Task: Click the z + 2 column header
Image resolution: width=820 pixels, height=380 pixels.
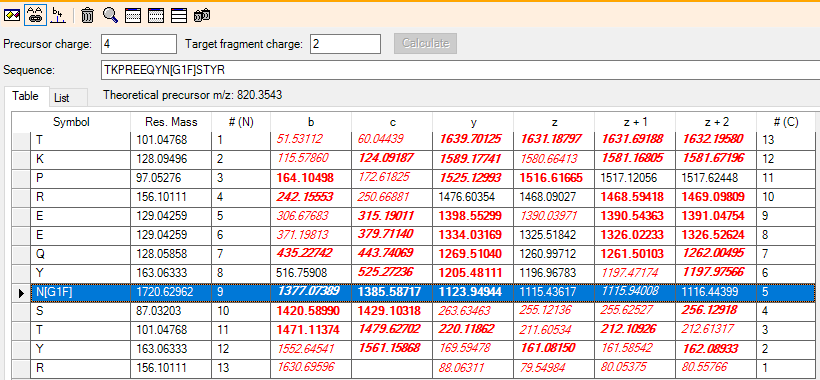Action: click(716, 122)
